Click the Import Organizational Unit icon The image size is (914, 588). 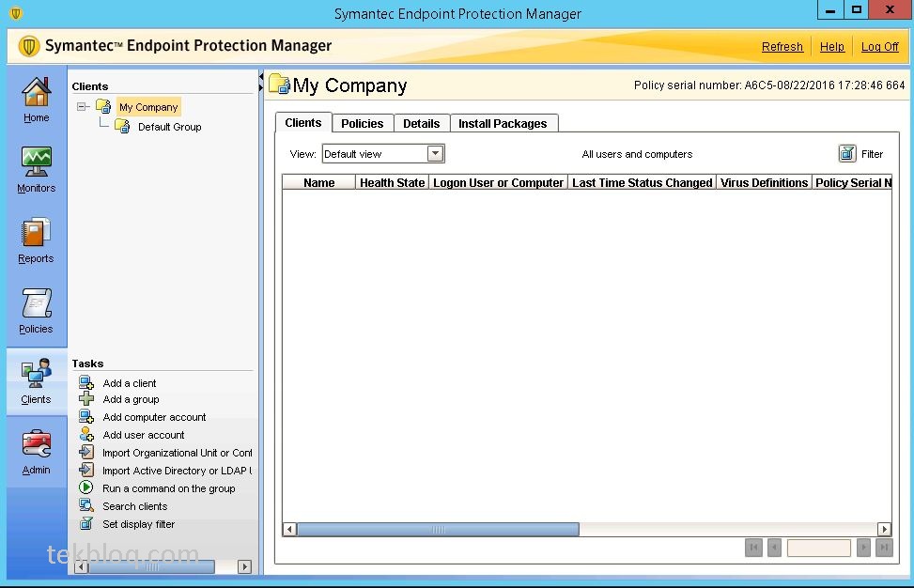[x=86, y=452]
